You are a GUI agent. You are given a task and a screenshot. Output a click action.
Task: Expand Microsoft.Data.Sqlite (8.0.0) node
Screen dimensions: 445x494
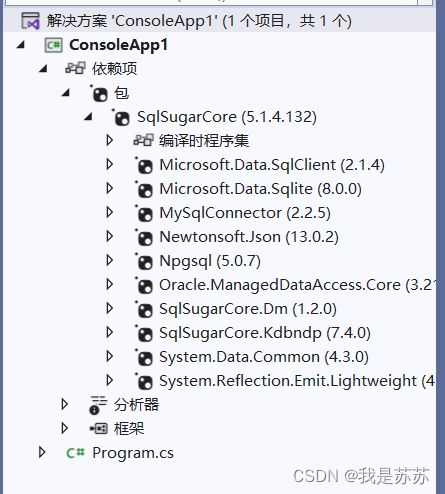point(109,188)
